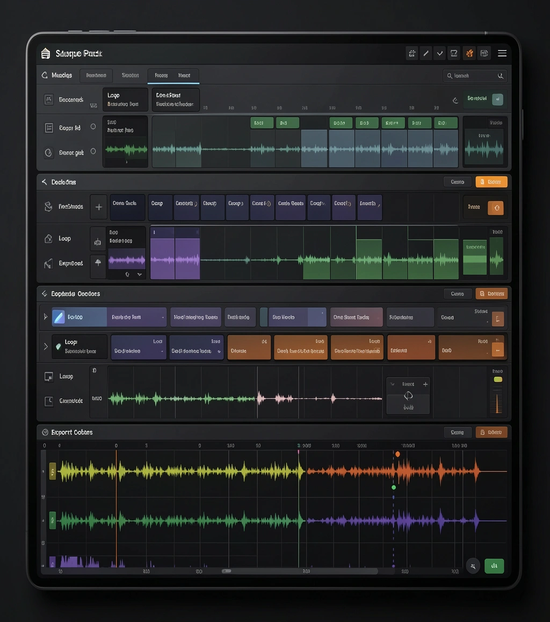Viewport: 550px width, 622px height.
Task: Collapse the second panel using its header chevron
Action: [x=44, y=182]
